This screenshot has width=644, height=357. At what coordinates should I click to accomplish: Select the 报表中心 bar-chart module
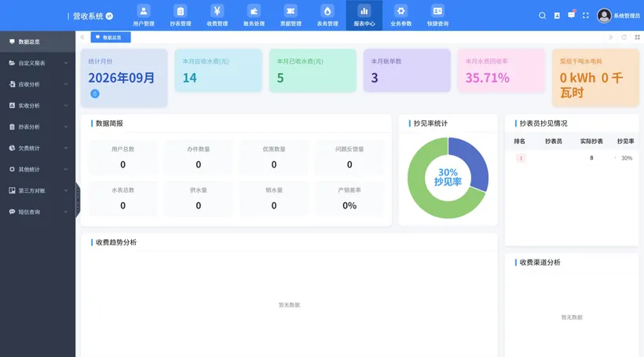coord(364,16)
